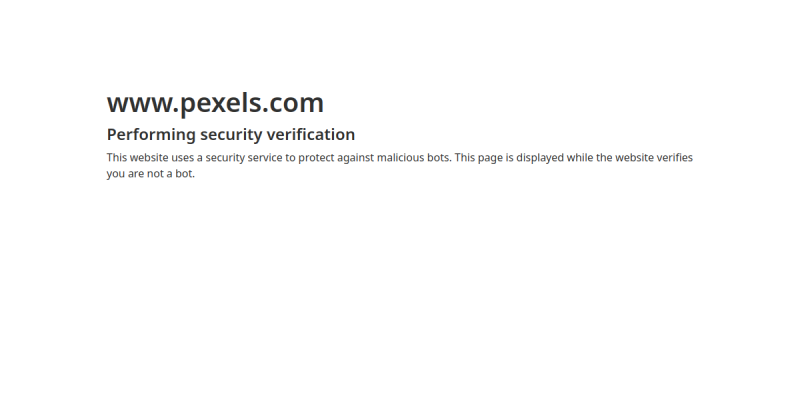Screen dimensions: 800x400
Task: Click "you are" starting the second line
Action: point(125,174)
